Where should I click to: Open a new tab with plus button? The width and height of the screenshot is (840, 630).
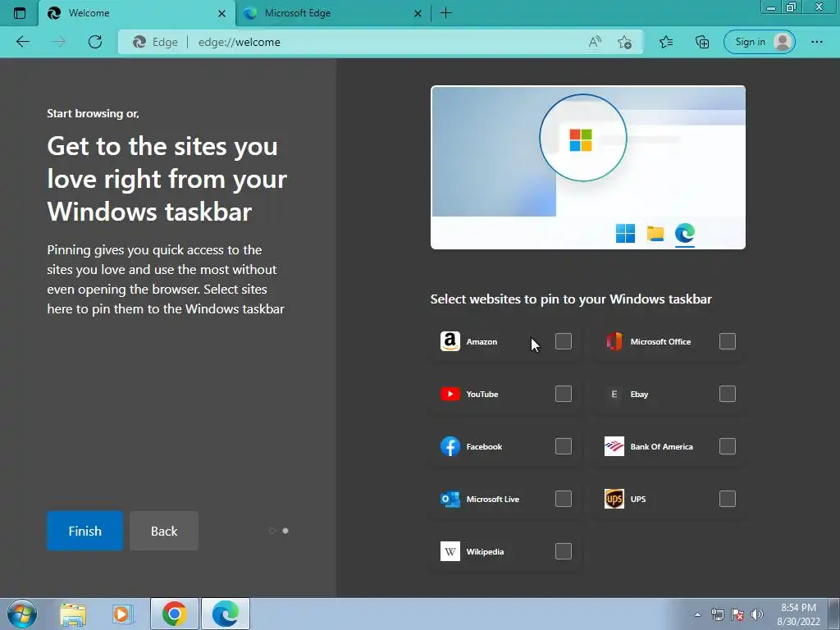click(x=445, y=13)
